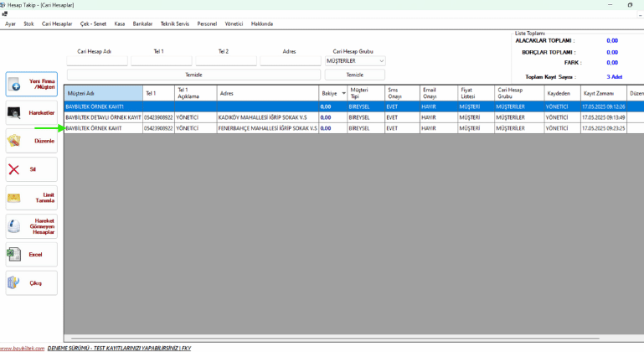Visit the www.baybiltek.com link

click(22, 347)
